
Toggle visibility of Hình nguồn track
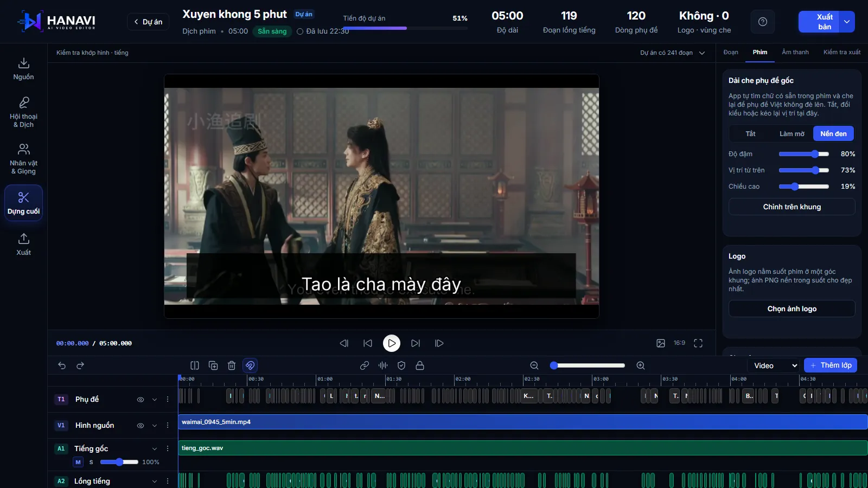click(x=141, y=426)
